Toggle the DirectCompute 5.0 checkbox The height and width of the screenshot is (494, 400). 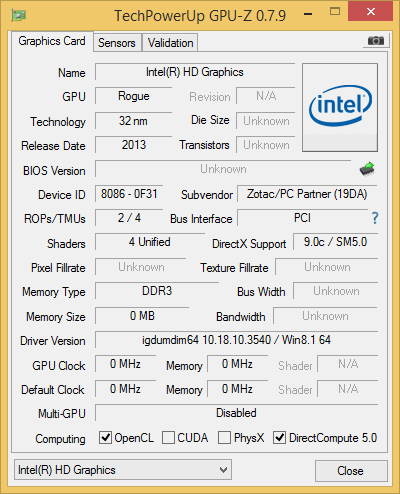click(279, 438)
